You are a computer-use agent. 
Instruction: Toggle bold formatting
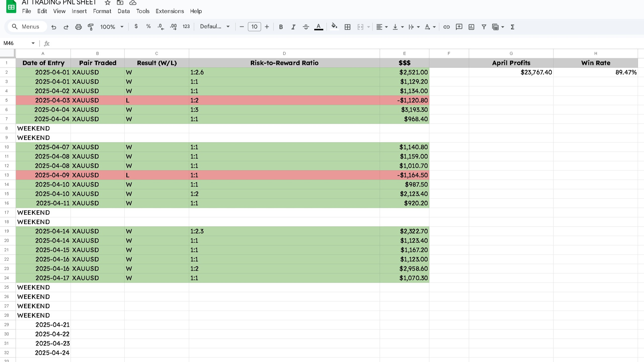281,27
